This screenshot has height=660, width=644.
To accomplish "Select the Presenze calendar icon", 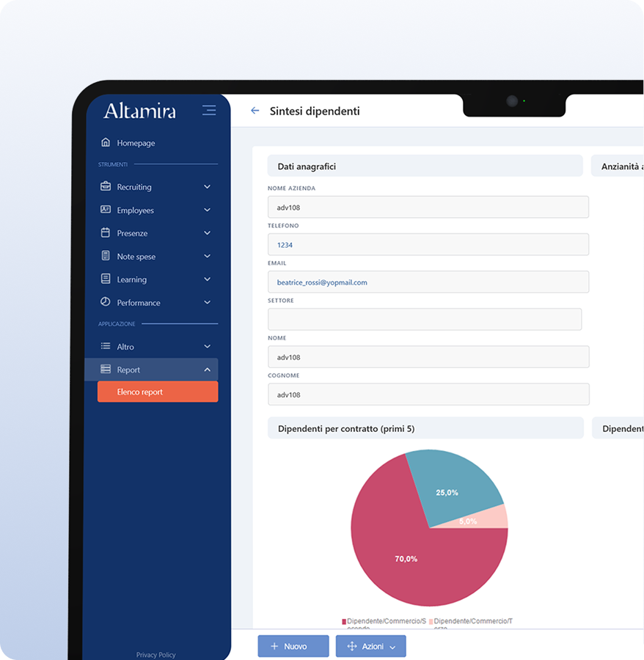I will 106,232.
